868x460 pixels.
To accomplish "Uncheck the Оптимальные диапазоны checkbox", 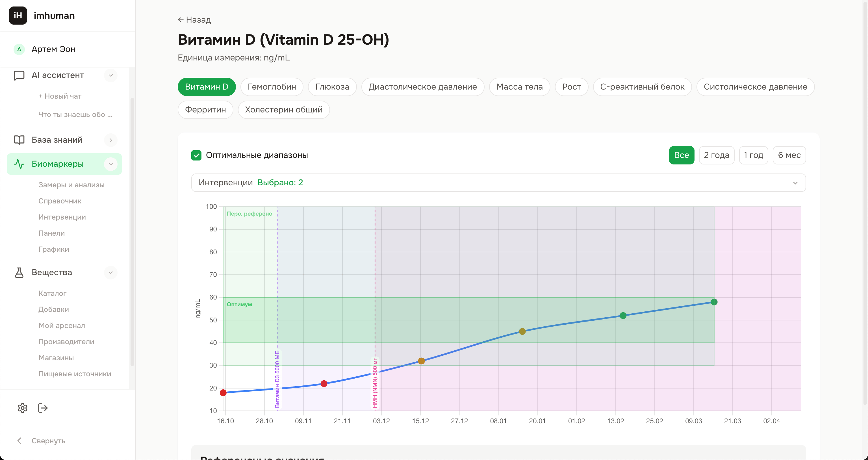I will coord(196,155).
